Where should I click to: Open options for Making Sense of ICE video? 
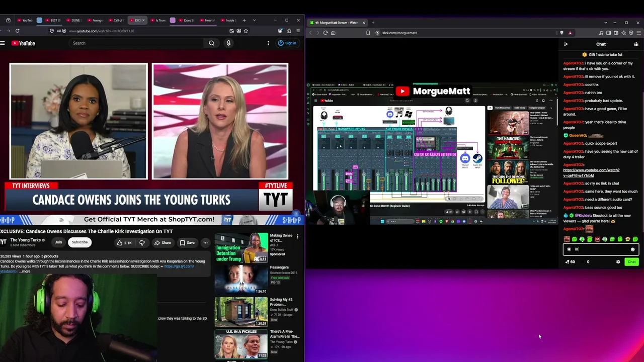(x=297, y=236)
